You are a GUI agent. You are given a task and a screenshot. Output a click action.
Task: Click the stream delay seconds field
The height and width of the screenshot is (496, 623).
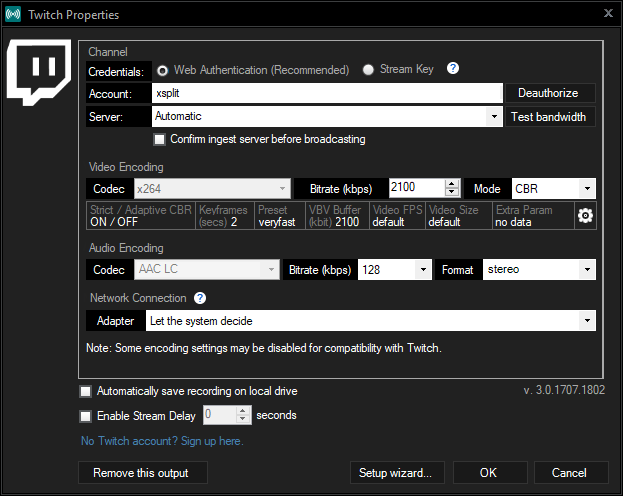tap(219, 415)
